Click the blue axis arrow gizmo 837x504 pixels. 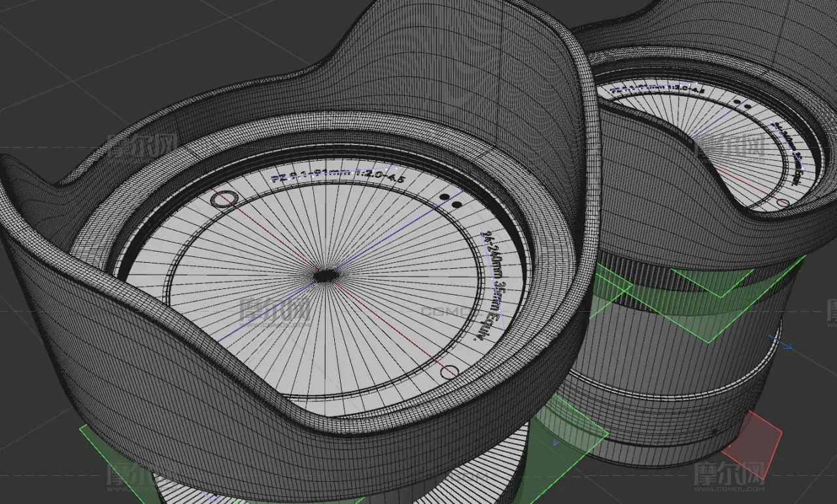tap(781, 343)
